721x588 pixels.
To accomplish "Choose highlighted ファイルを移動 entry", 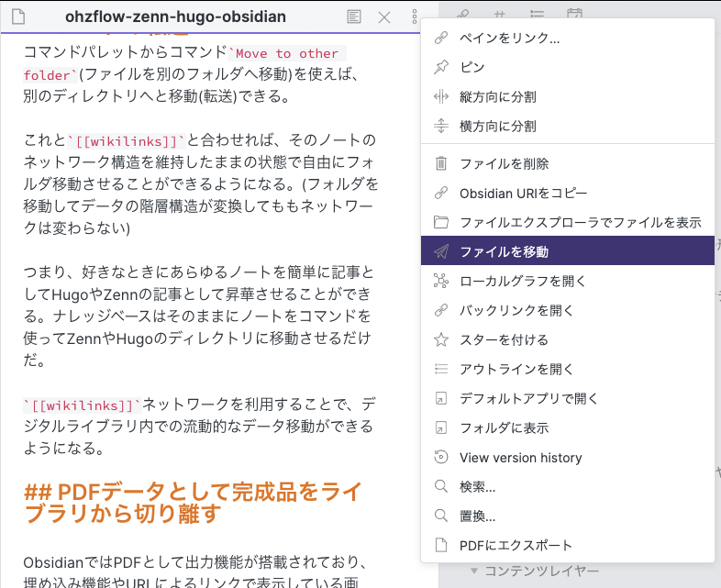I will (x=568, y=251).
